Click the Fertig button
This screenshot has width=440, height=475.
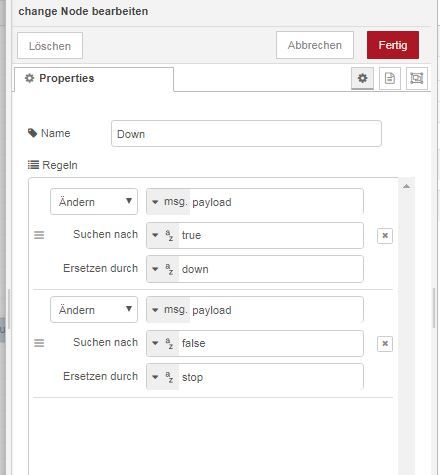pos(393,45)
